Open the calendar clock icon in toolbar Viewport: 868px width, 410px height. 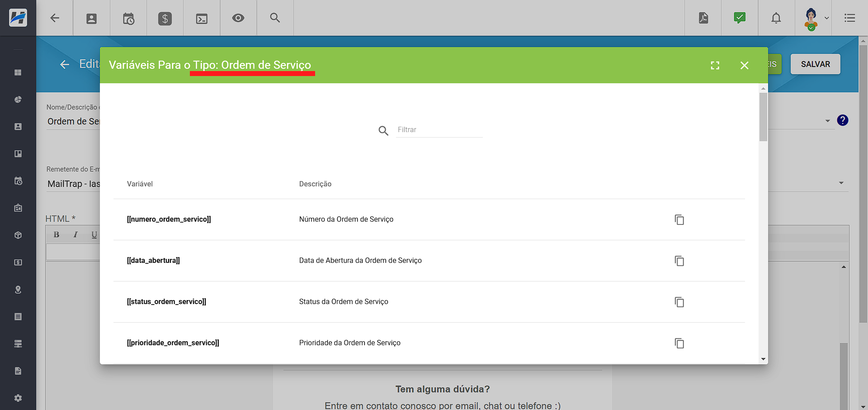128,19
